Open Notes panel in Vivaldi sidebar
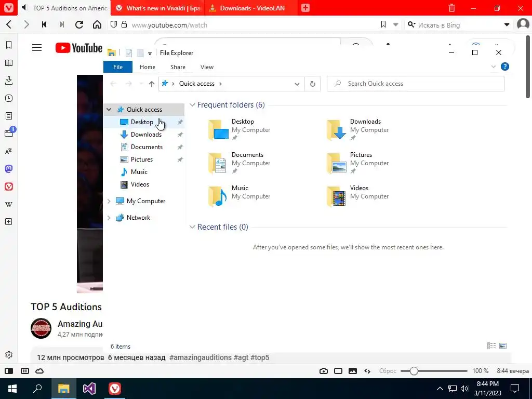Screen dimensions: 532x399 point(9,116)
